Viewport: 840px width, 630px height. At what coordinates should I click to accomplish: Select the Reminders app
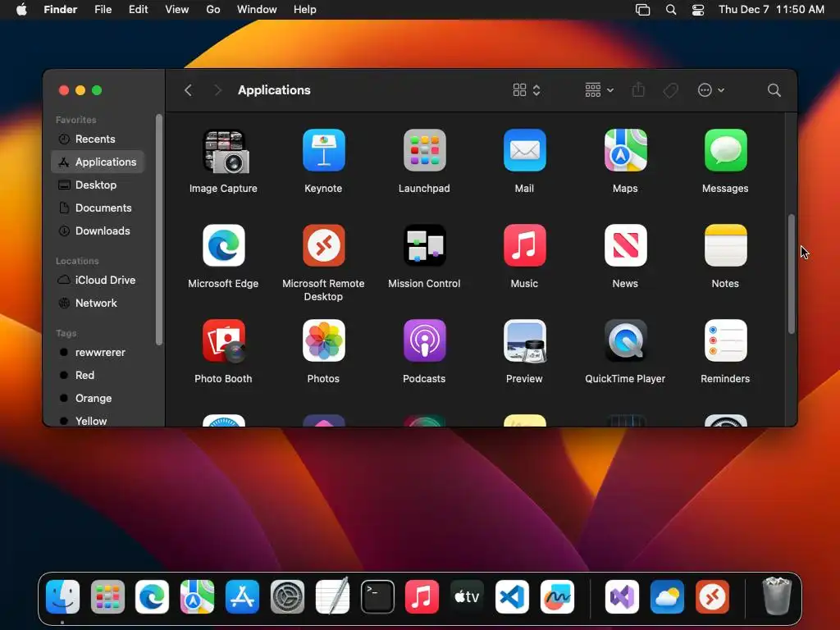725,340
